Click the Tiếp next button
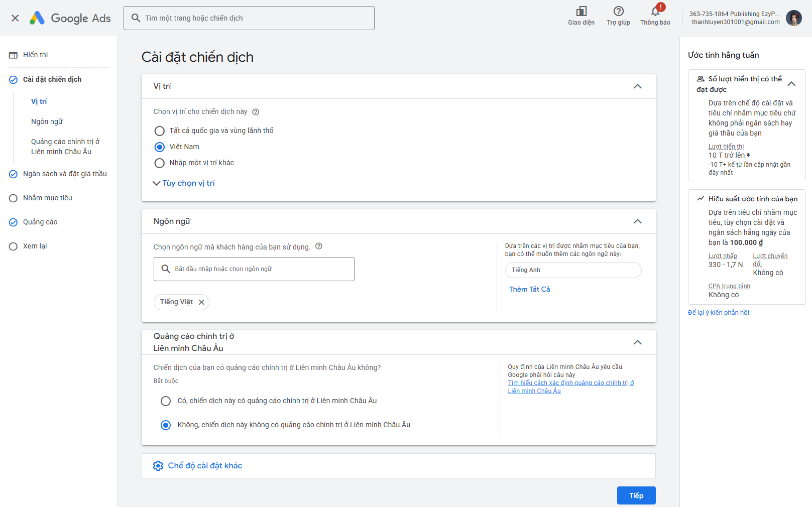 click(636, 495)
